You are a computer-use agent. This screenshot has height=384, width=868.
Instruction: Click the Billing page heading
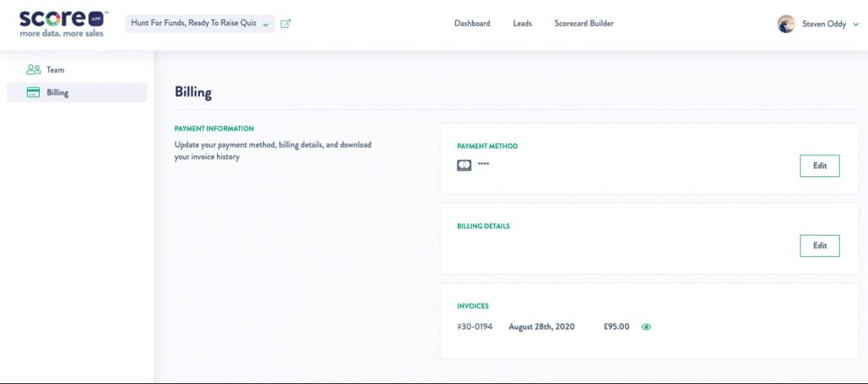click(x=193, y=92)
